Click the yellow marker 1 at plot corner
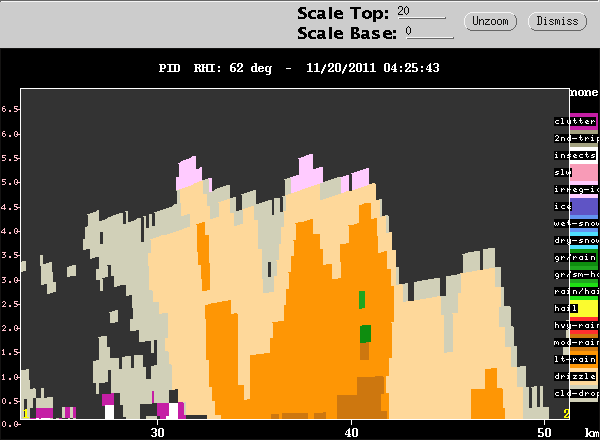The image size is (600, 440). 25,414
